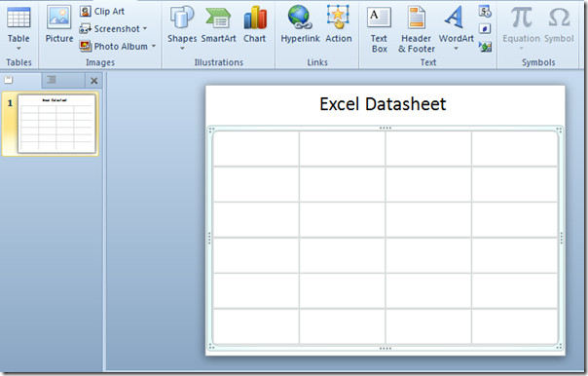Click the Symbols group label

point(538,62)
